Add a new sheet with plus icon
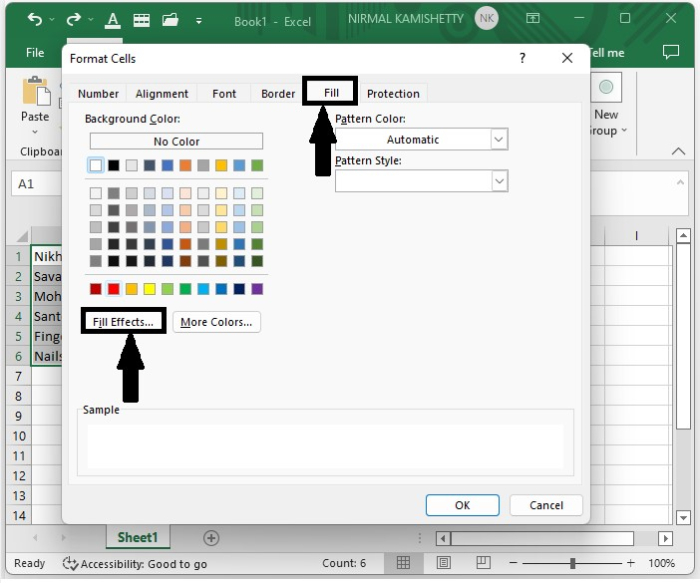Image resolution: width=700 pixels, height=583 pixels. coord(211,538)
